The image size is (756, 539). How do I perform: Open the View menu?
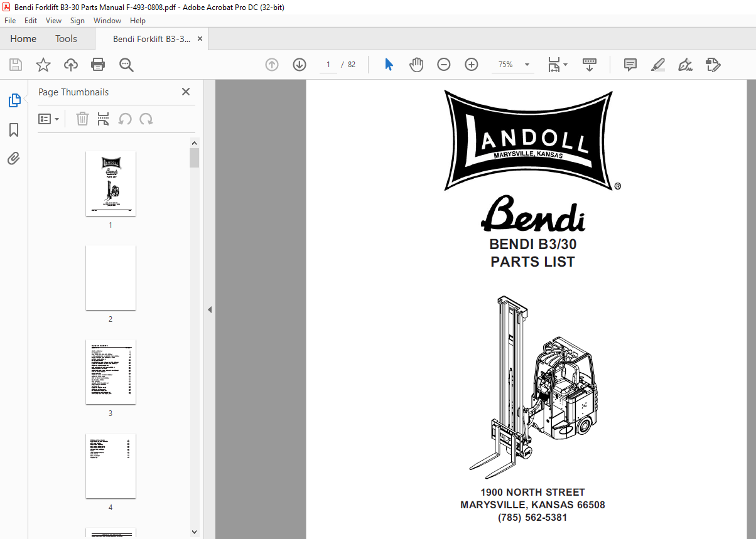coord(53,21)
